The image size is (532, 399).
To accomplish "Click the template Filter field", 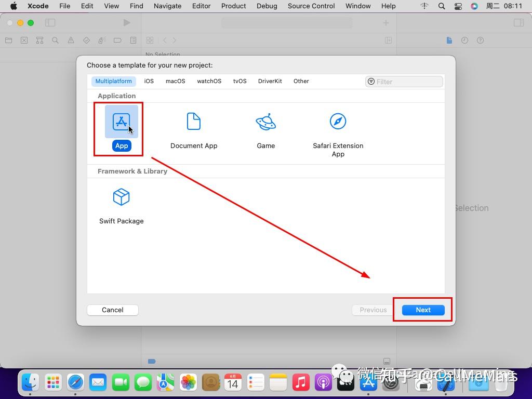I will tap(404, 82).
